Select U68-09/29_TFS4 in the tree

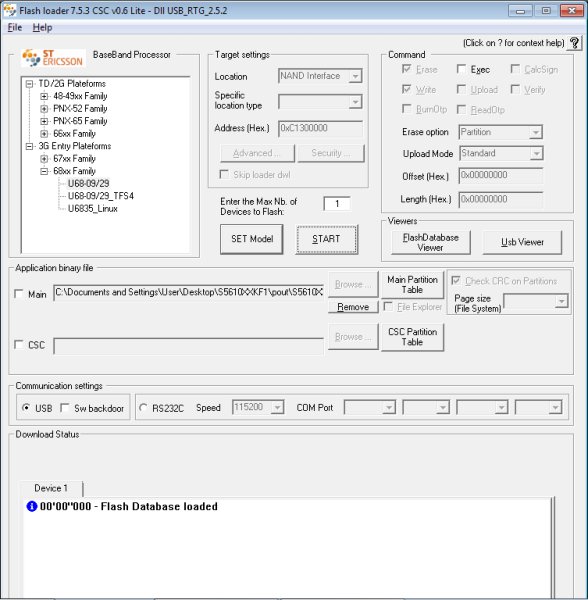coord(101,196)
